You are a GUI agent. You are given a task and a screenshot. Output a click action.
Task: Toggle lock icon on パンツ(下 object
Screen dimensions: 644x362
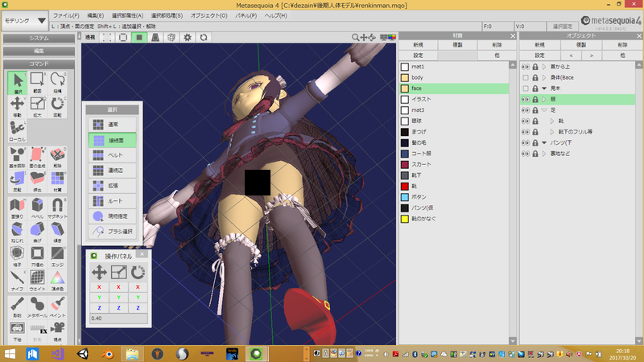click(535, 143)
